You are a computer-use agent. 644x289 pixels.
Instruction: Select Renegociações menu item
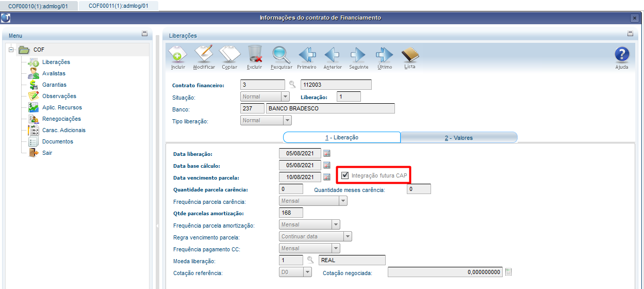coord(61,119)
